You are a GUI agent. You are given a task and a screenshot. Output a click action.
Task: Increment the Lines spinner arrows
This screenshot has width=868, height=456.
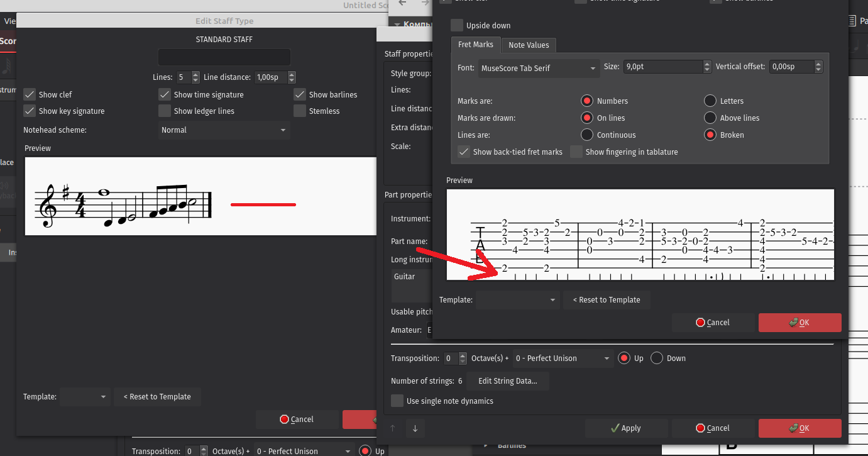195,77
